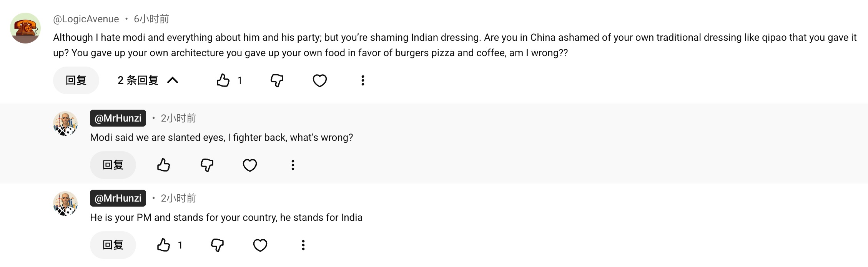Like the 'slanted eyes' reply
Screen dimensions: 868x267
(163, 165)
